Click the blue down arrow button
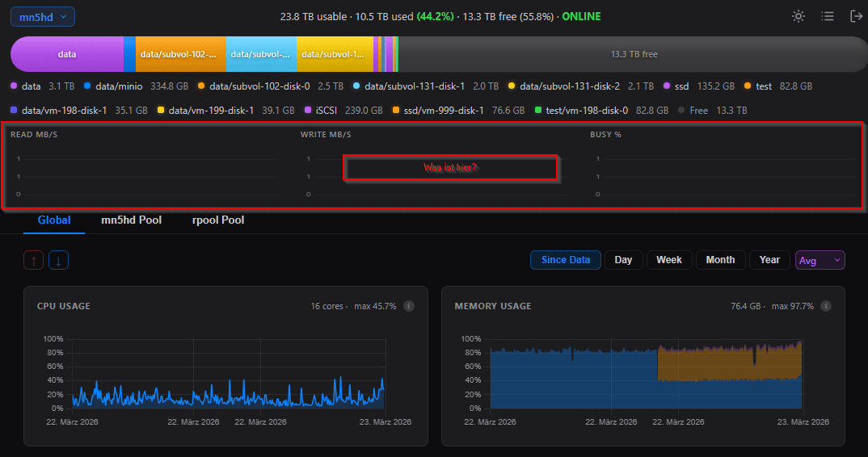This screenshot has width=868, height=457. [59, 260]
